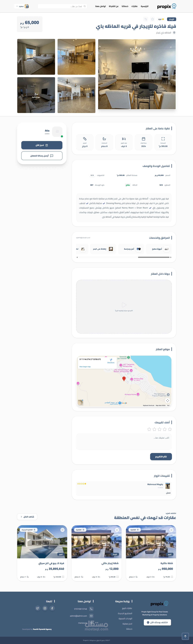
Task: Open the سعيد user dropdown
Action: 22,6
